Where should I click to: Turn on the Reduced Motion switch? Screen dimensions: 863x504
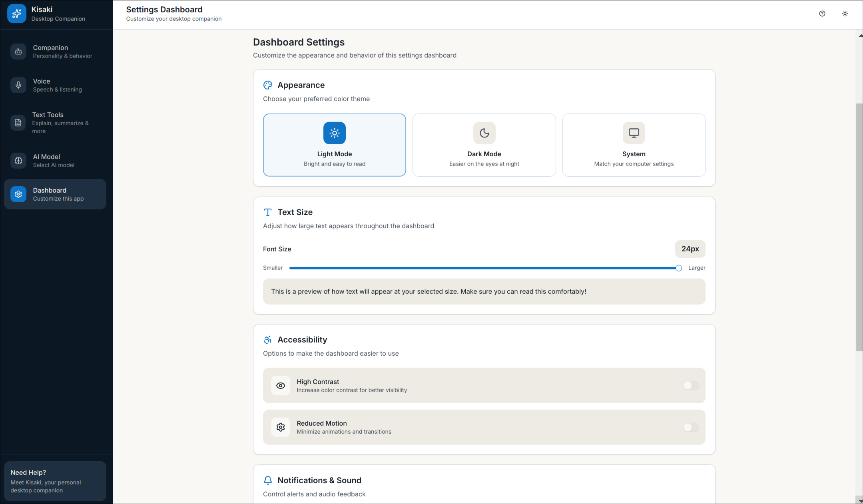691,427
